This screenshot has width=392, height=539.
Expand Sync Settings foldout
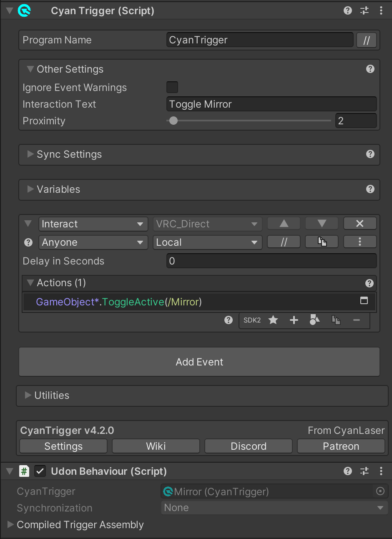pos(30,154)
